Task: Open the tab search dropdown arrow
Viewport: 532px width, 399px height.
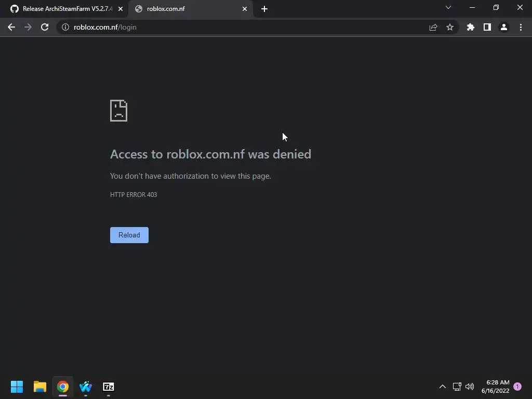Action: click(448, 7)
